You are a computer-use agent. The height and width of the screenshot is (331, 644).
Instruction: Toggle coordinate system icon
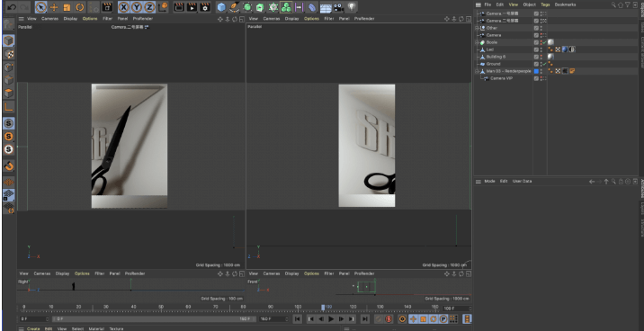(x=163, y=7)
